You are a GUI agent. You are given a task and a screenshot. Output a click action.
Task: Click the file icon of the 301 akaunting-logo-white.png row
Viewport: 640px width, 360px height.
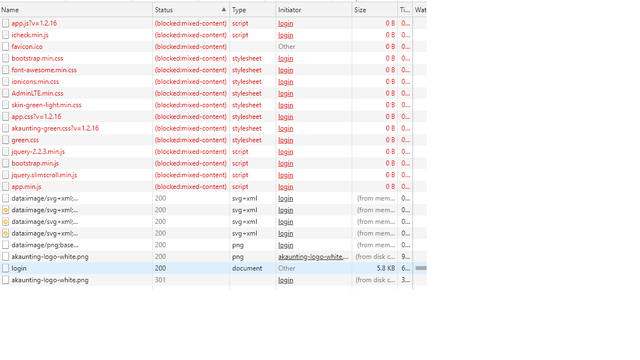5,280
